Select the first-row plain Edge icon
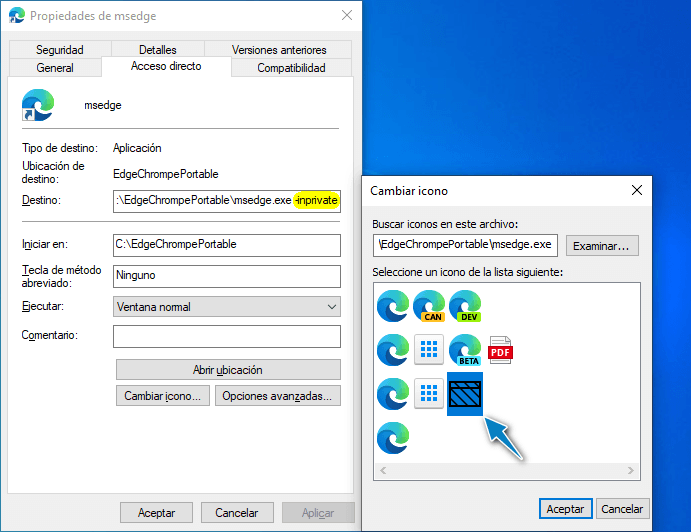This screenshot has height=532, width=691. point(393,305)
